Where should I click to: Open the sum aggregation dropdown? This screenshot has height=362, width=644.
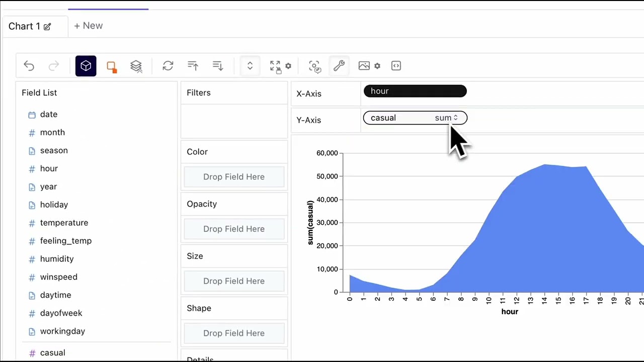click(447, 118)
